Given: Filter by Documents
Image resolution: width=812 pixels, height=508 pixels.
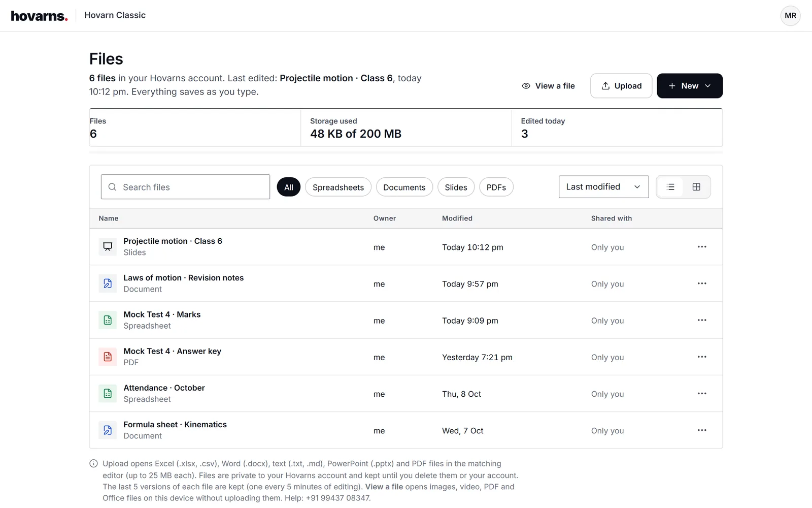Looking at the screenshot, I should point(404,187).
